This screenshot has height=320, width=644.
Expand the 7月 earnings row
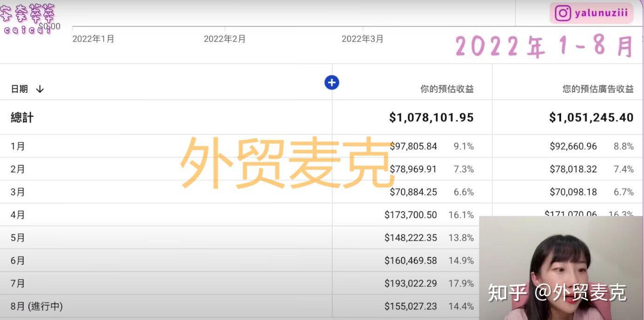click(17, 283)
